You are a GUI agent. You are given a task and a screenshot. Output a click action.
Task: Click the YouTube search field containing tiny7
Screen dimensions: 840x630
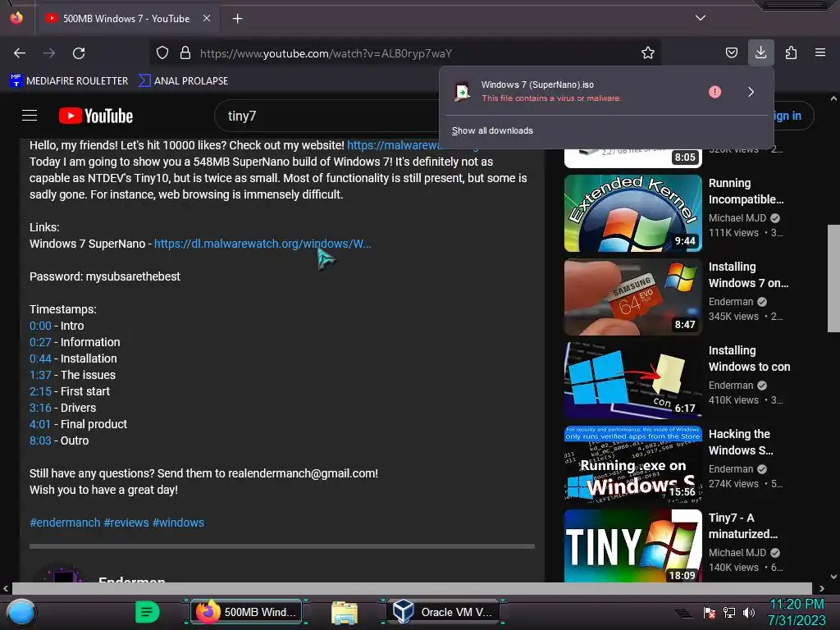[326, 116]
